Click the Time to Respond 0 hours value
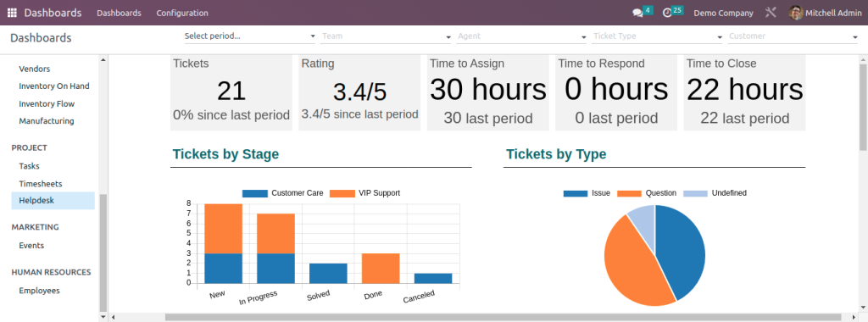 coord(617,89)
